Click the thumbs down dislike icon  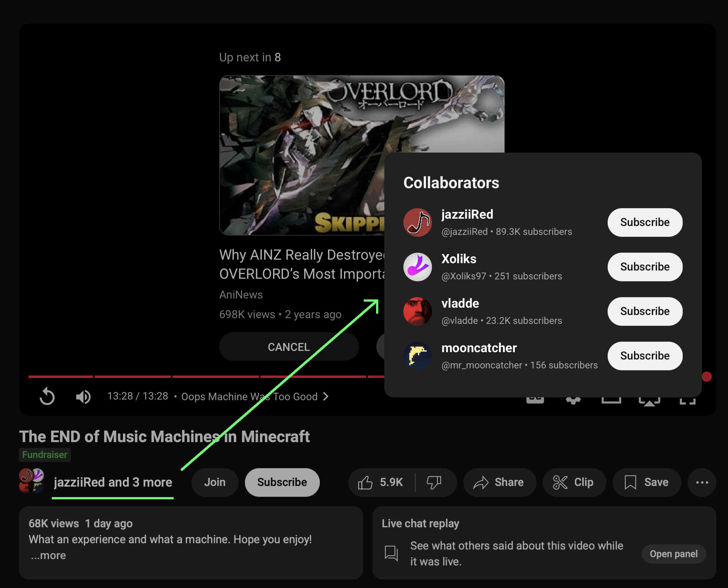pyautogui.click(x=434, y=482)
